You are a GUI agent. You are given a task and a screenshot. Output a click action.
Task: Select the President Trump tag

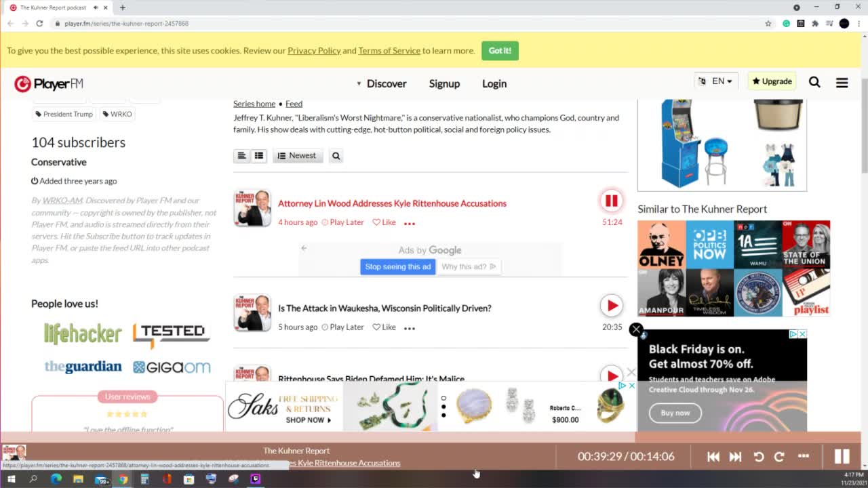[64, 114]
